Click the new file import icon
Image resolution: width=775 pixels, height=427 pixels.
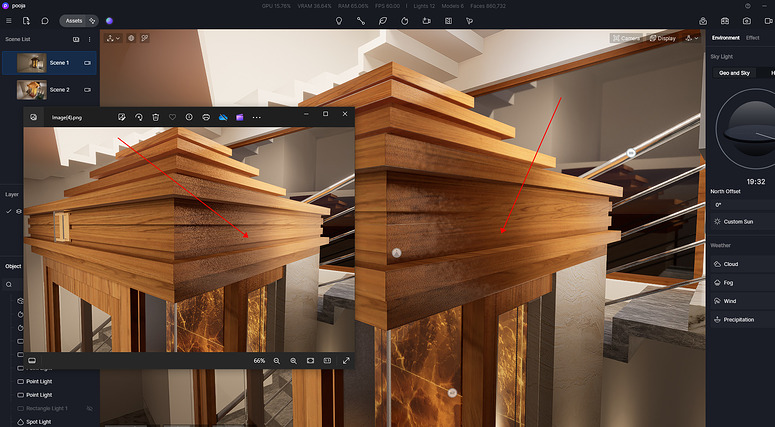click(x=27, y=21)
